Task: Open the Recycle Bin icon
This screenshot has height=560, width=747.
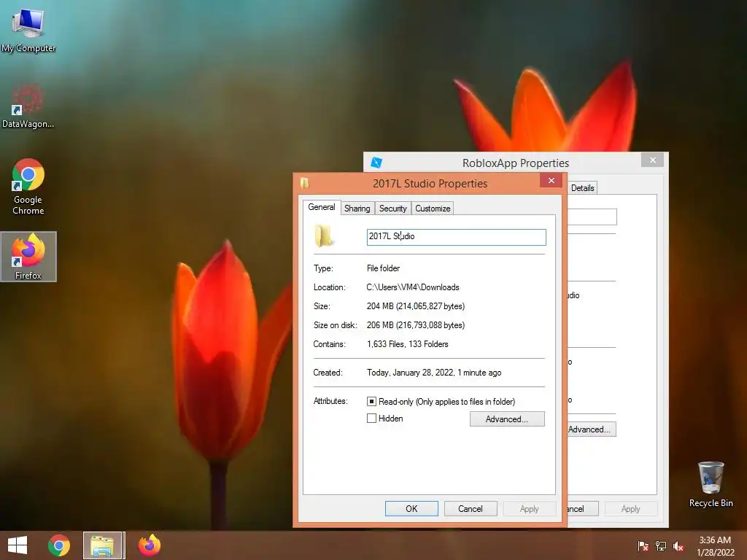Action: pos(711,484)
